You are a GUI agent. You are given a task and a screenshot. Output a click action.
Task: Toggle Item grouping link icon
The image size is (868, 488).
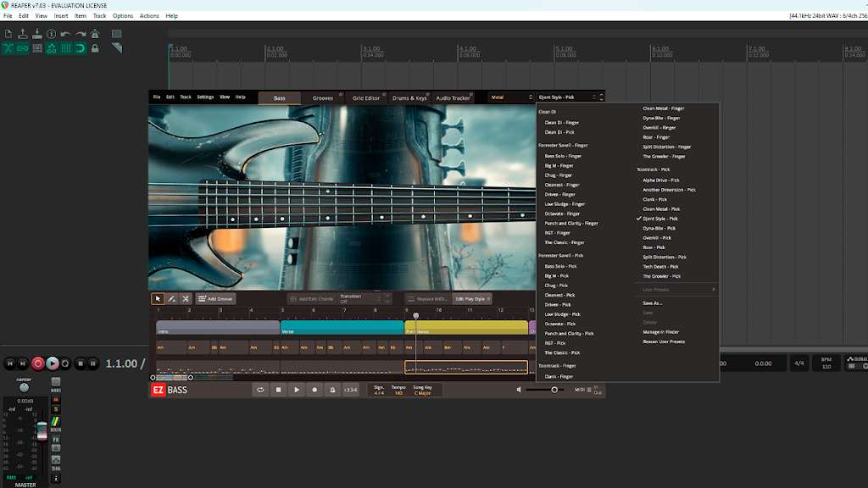point(23,48)
